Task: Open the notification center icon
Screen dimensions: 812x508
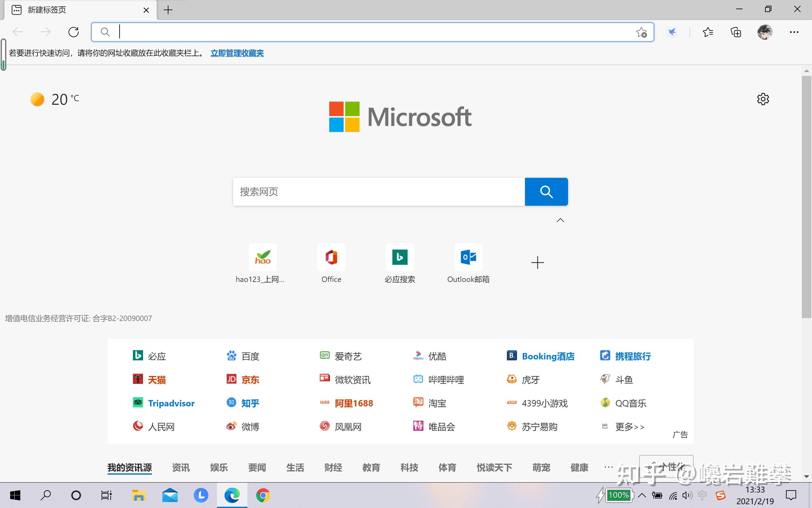Action: pos(791,495)
